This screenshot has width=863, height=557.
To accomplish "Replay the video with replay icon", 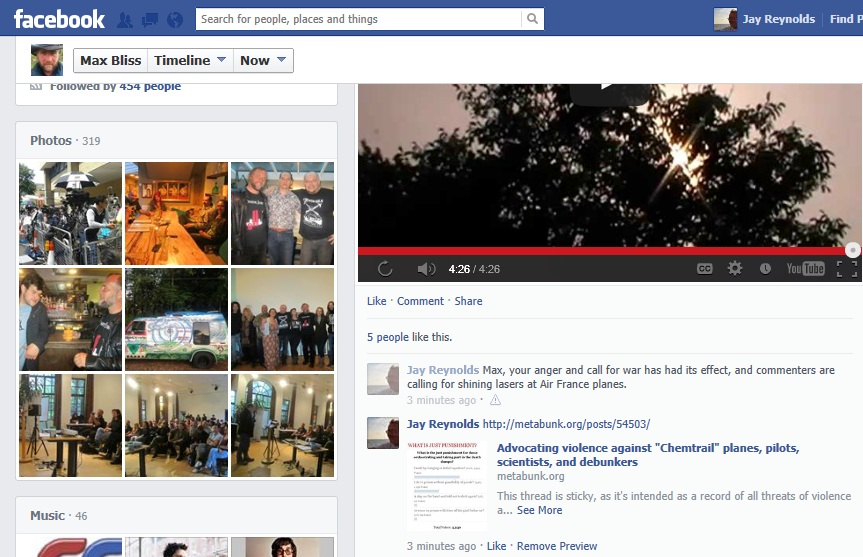I will pyautogui.click(x=385, y=269).
